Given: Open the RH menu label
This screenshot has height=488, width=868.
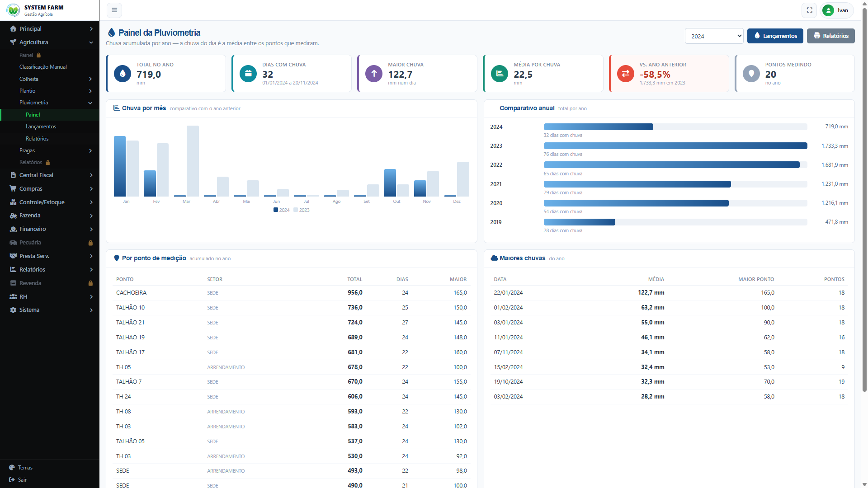Looking at the screenshot, I should click(24, 296).
